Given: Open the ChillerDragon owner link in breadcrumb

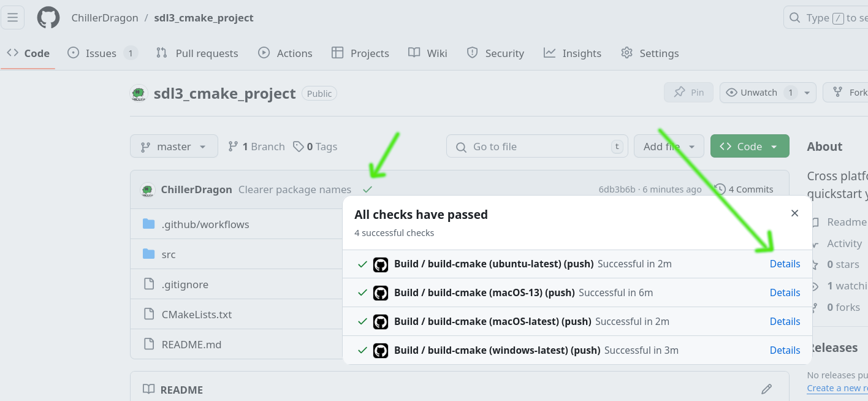Looking at the screenshot, I should tap(104, 18).
